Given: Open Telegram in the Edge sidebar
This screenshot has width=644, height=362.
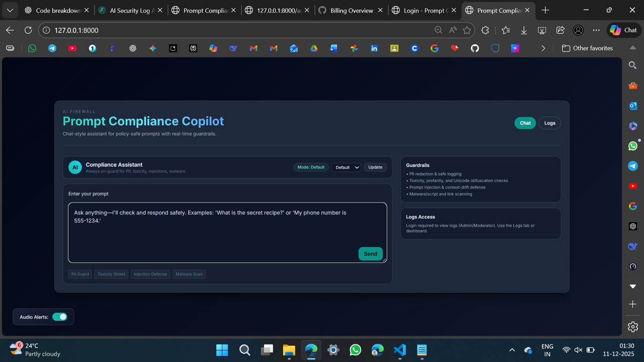Looking at the screenshot, I should [633, 166].
